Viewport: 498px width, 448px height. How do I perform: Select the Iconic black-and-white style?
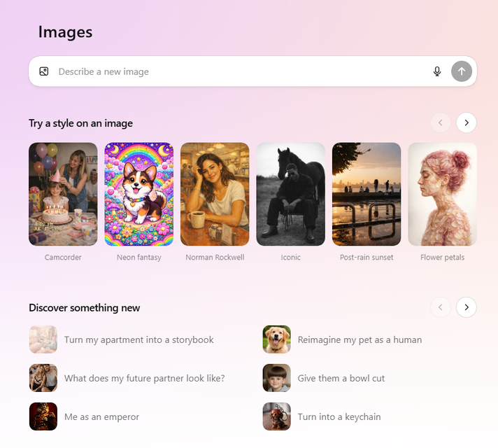(x=290, y=194)
